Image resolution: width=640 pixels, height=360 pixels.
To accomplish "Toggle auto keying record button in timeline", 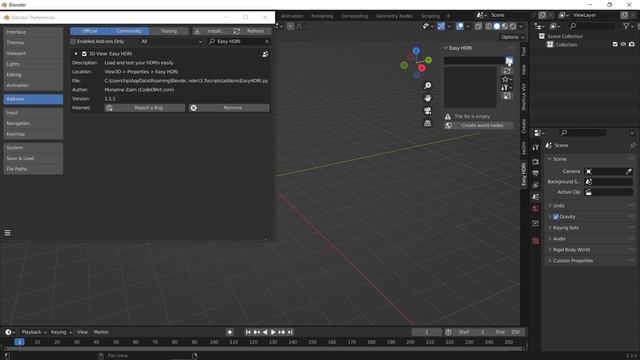I will coord(230,332).
